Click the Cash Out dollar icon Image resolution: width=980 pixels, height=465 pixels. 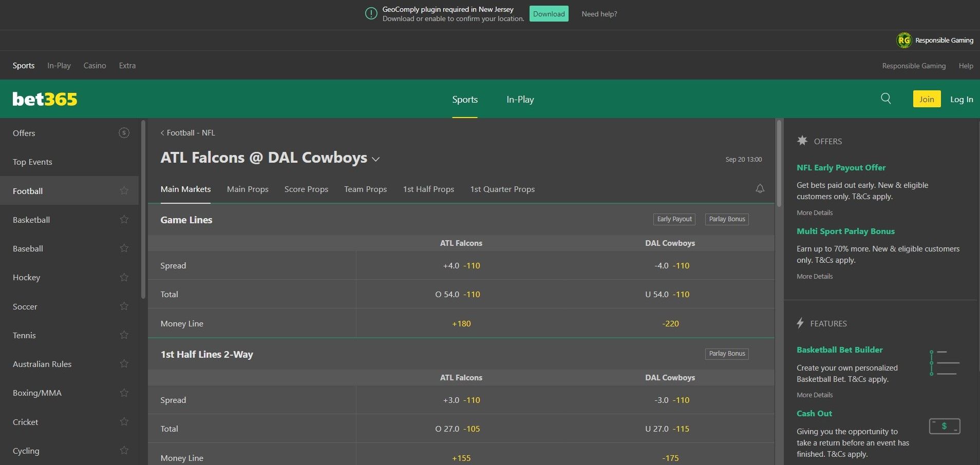coord(945,426)
